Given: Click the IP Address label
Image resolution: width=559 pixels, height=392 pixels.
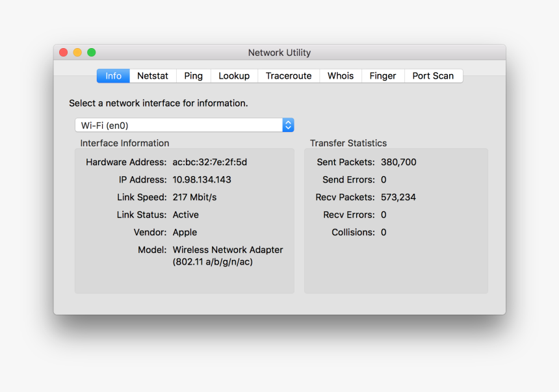Looking at the screenshot, I should tap(142, 180).
